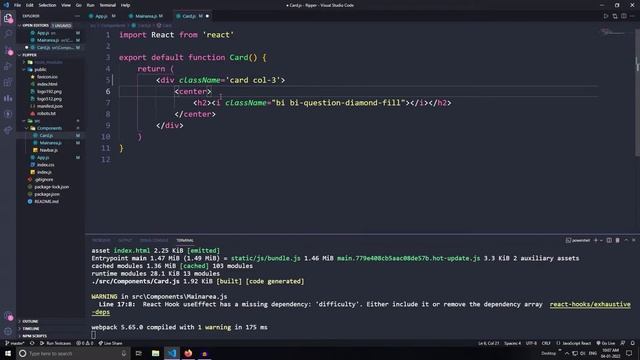Open the Help menu

[126, 5]
